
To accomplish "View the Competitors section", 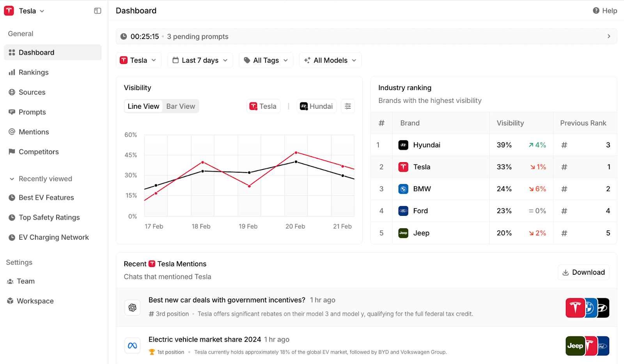I will click(39, 152).
